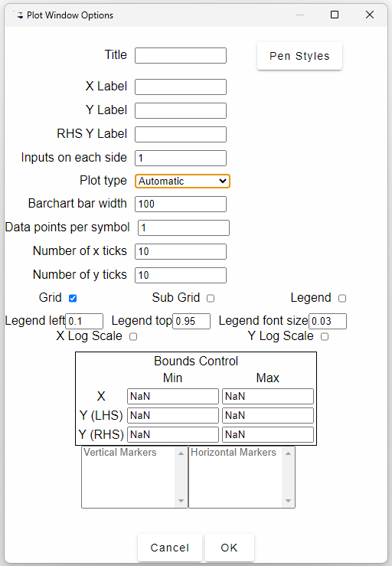Click the Y (RHS) Max bounds field
Image resolution: width=392 pixels, height=566 pixels.
(x=268, y=434)
